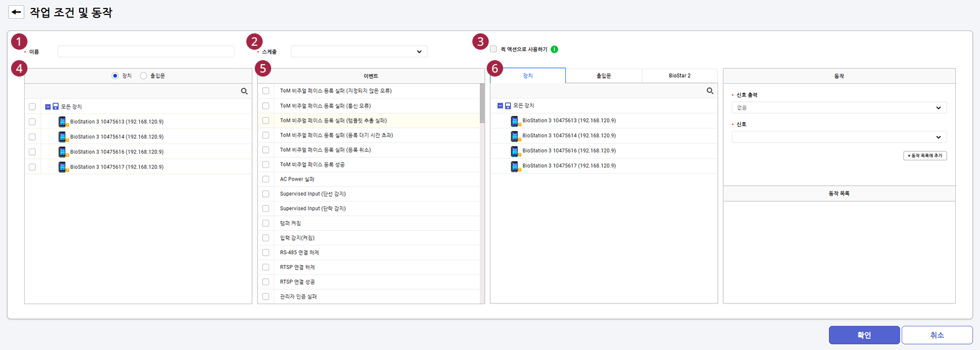Click the search icon in right device panel
Image resolution: width=980 pixels, height=350 pixels.
coord(710,92)
